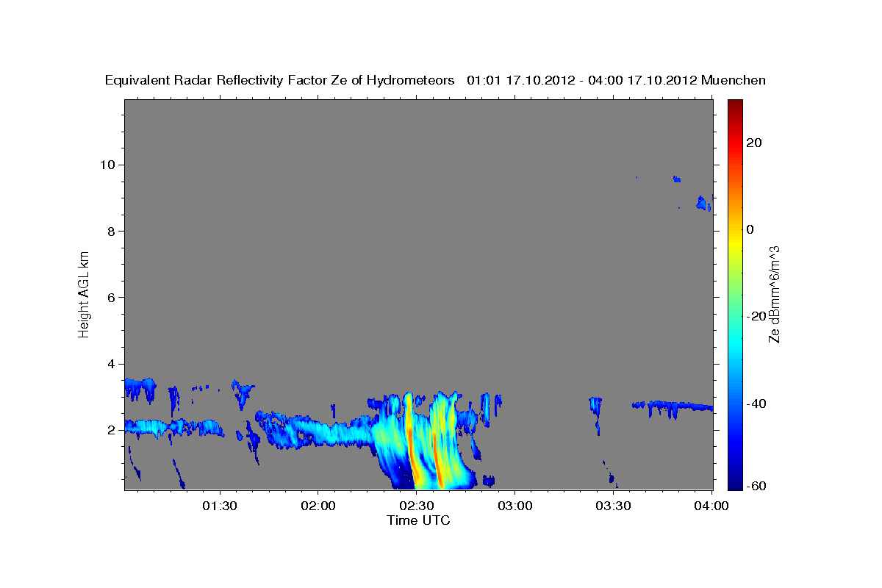Click the dark blue bottom of colorbar

[734, 483]
